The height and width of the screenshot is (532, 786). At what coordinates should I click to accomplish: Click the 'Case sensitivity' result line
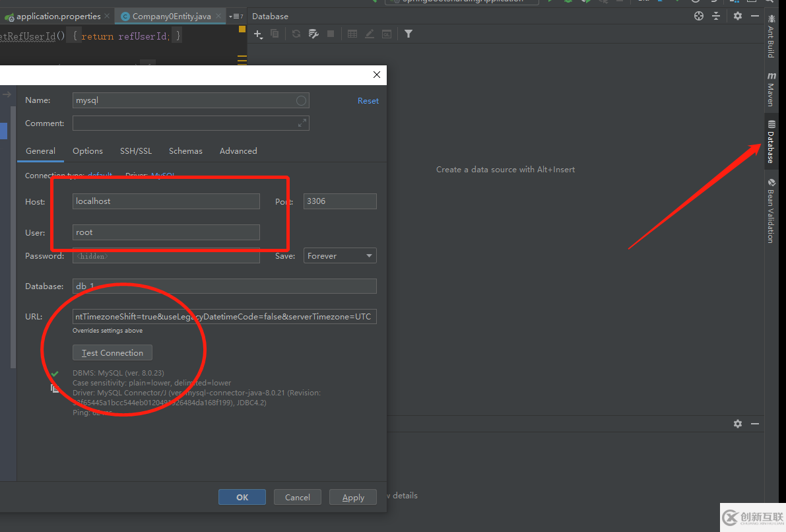pos(151,383)
